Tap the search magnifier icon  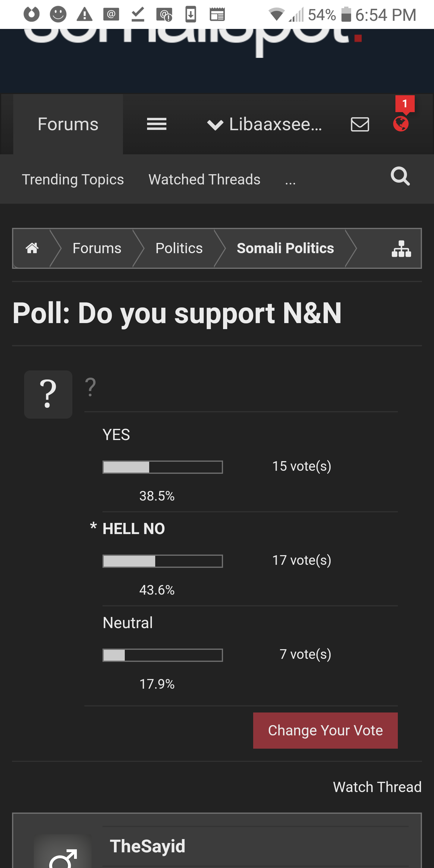[x=400, y=176]
